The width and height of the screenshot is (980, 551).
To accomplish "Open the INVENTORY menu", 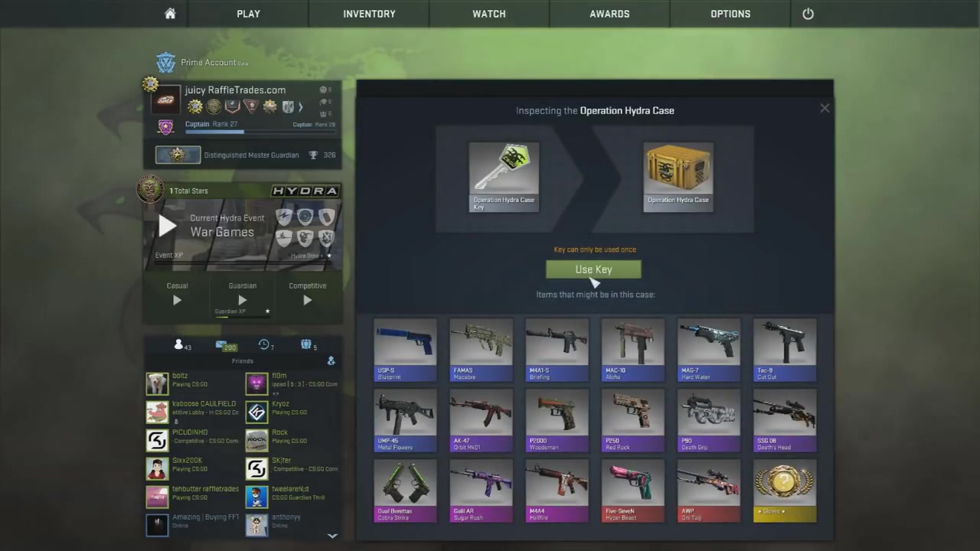I will click(x=369, y=14).
